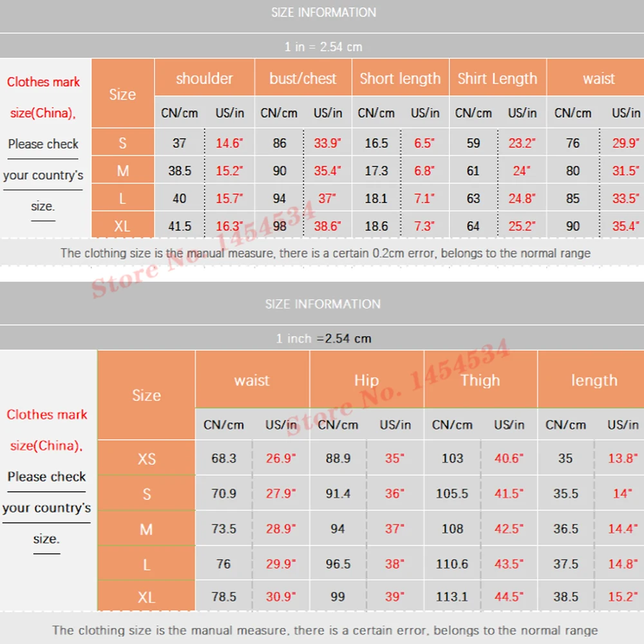Viewport: 644px width, 644px height.
Task: Click the XS size row label
Action: click(147, 458)
